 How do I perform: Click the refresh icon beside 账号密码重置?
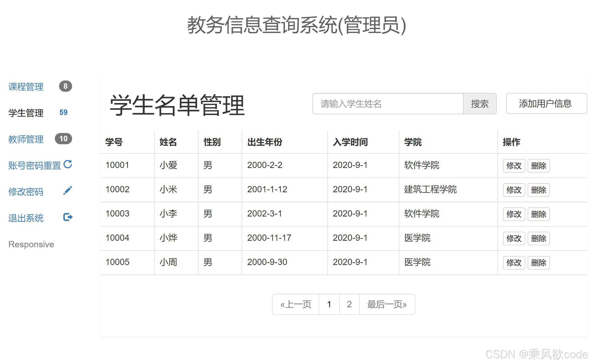click(x=68, y=164)
